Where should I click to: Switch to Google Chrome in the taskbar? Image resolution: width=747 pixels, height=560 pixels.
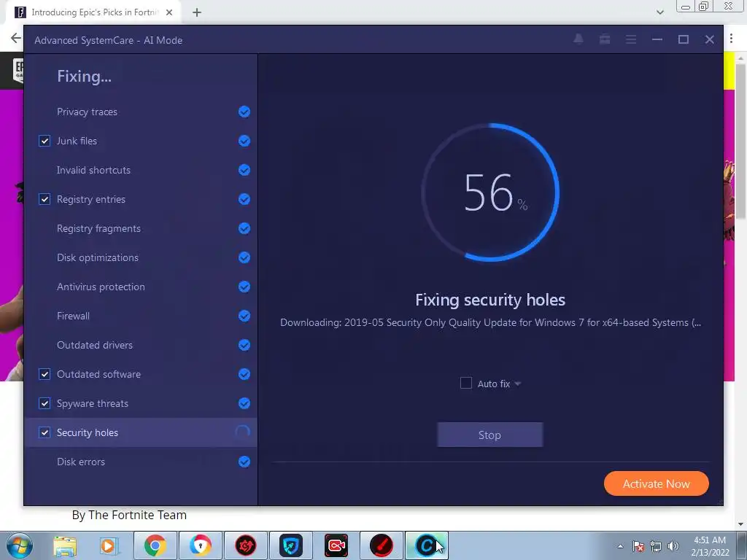(x=155, y=545)
